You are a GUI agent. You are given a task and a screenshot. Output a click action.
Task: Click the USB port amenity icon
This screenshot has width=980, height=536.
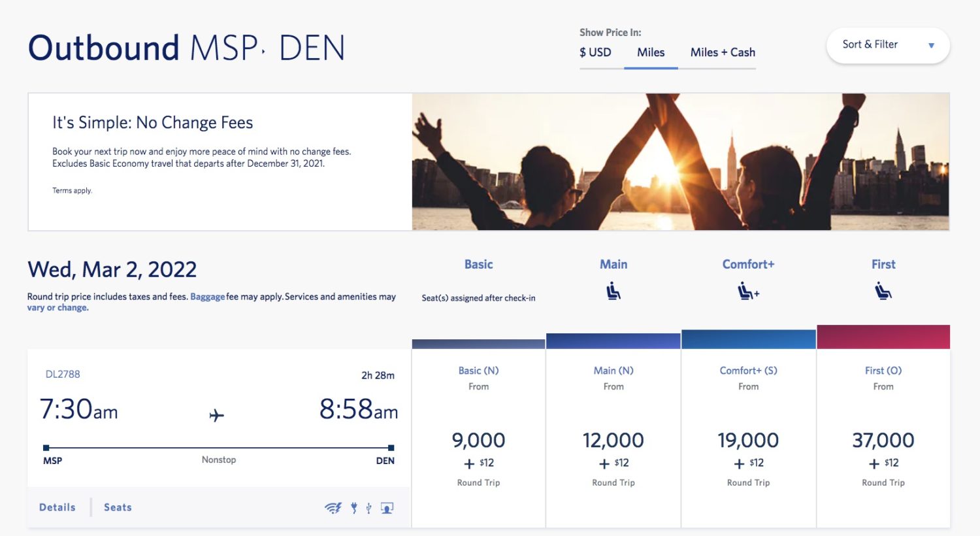[x=369, y=507]
